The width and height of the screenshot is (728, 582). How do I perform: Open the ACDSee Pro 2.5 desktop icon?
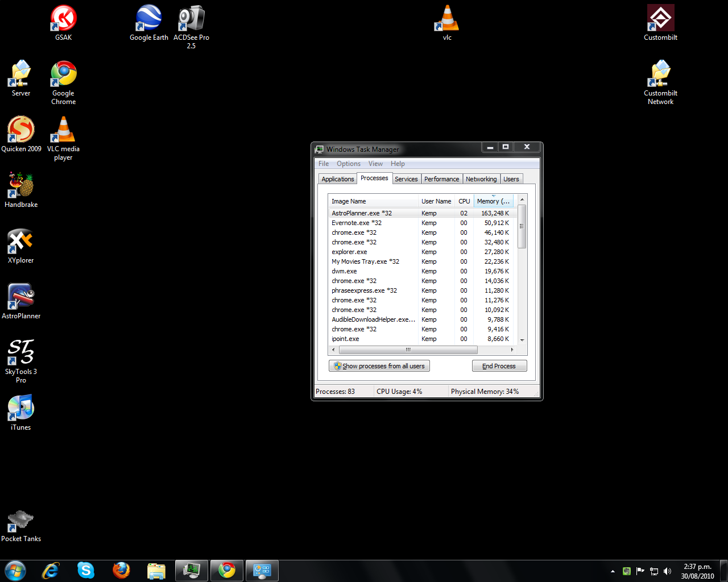191,26
